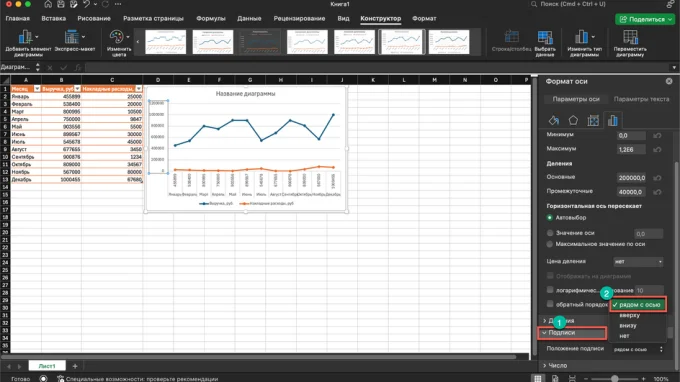Screen dimensions: 680x382
Task: Expand the formula bar arrow
Action: [674, 68]
